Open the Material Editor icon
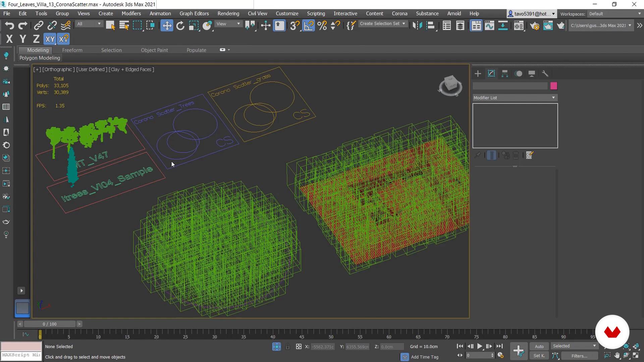Viewport: 644px width, 362px height. click(x=519, y=25)
